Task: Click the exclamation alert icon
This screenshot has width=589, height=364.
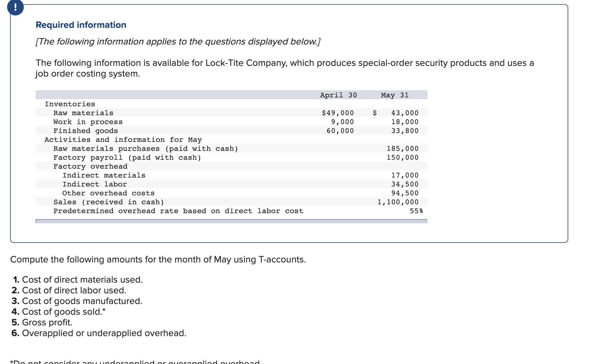Action: [15, 7]
